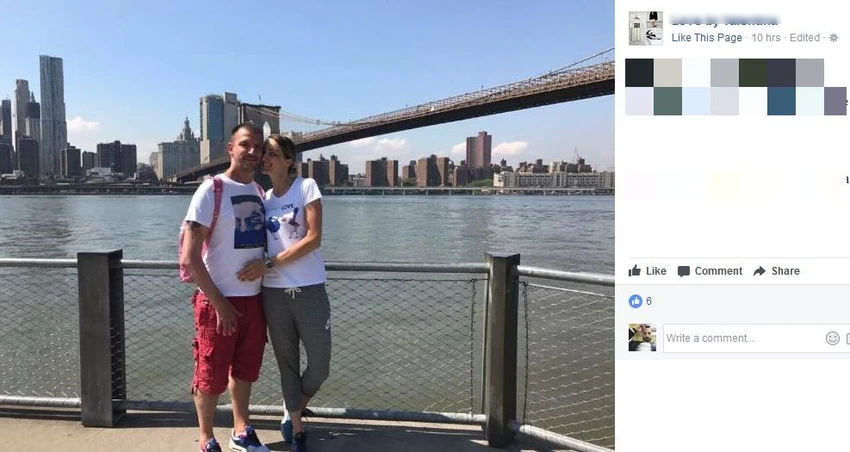The image size is (850, 452).
Task: Click your avatar beside comment box
Action: [642, 338]
